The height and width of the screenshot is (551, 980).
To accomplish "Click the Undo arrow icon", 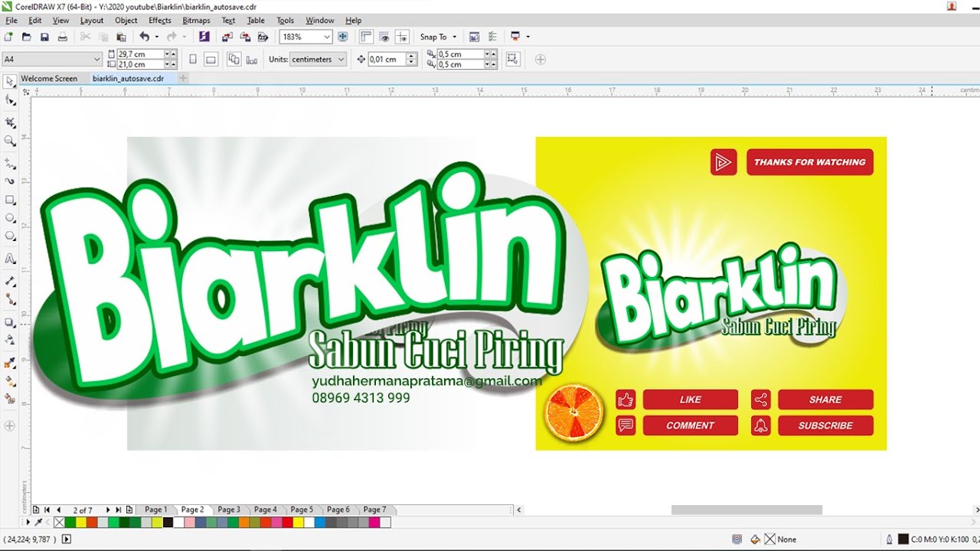I will pos(144,37).
